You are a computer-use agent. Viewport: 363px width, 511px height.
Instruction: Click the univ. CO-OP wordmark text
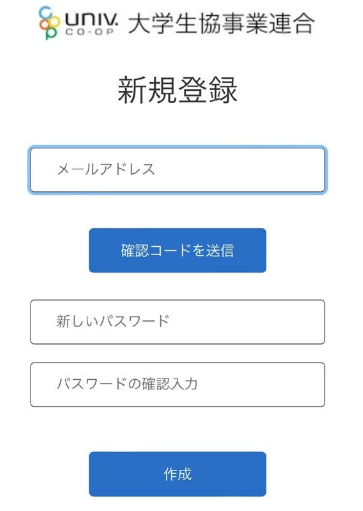(91, 24)
